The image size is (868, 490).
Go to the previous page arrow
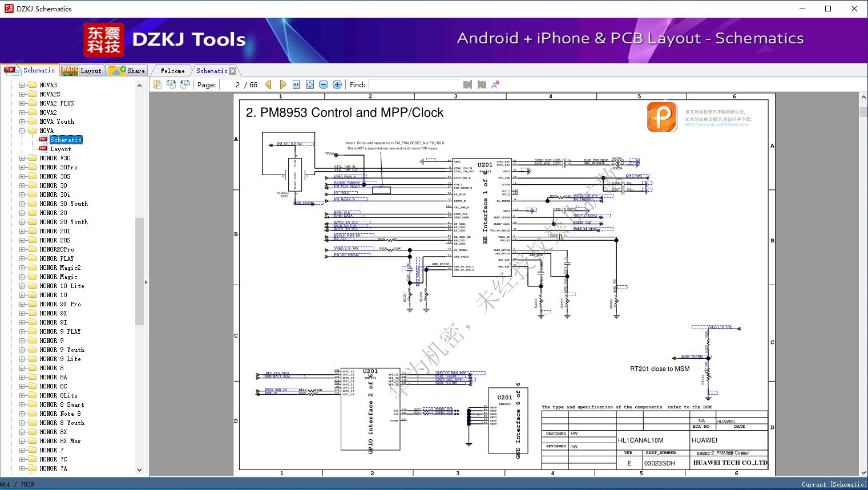coord(268,84)
